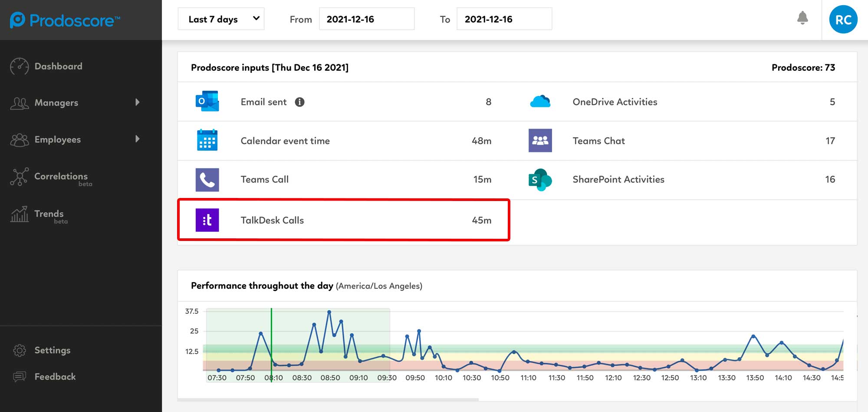Click the TalkDesk Calls icon
The height and width of the screenshot is (412, 868).
(x=207, y=220)
